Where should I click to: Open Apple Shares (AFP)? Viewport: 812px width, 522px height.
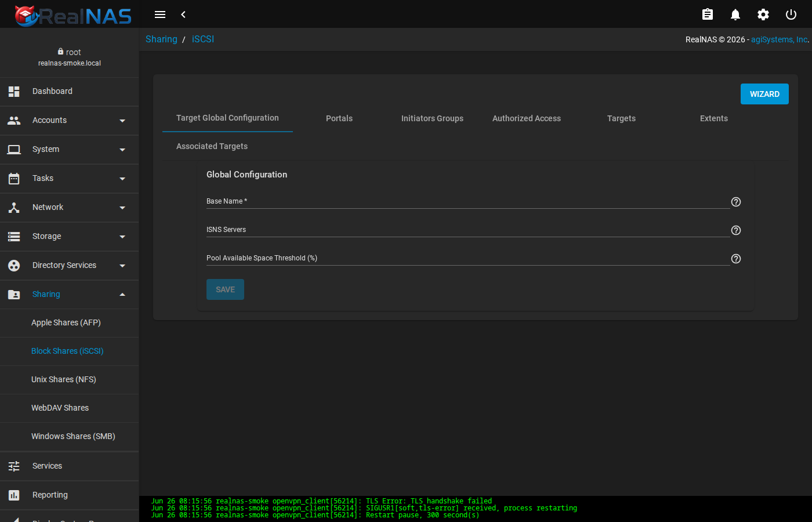[x=70, y=322]
